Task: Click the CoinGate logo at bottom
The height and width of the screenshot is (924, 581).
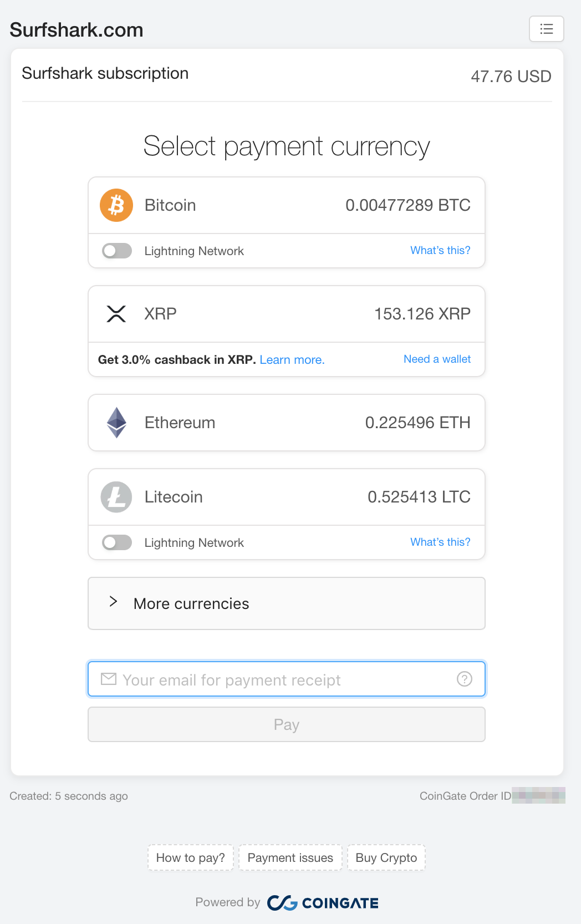Action: [x=323, y=903]
